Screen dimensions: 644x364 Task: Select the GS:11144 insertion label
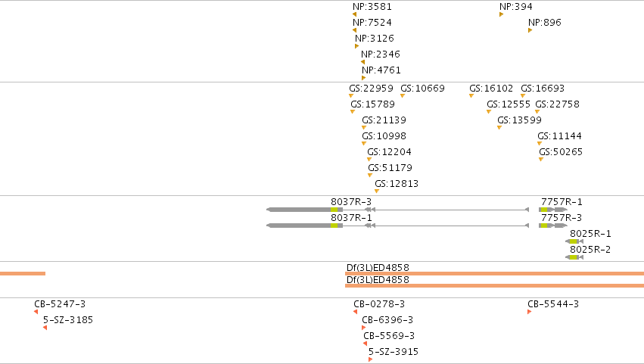coord(559,136)
